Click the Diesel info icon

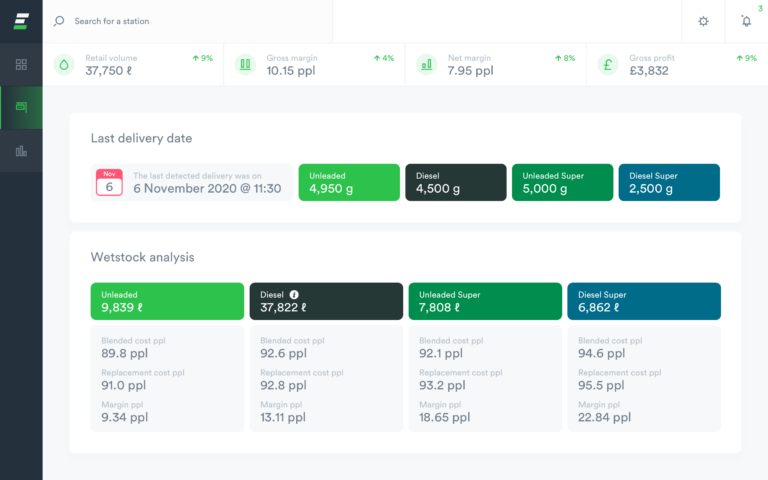[x=294, y=295]
